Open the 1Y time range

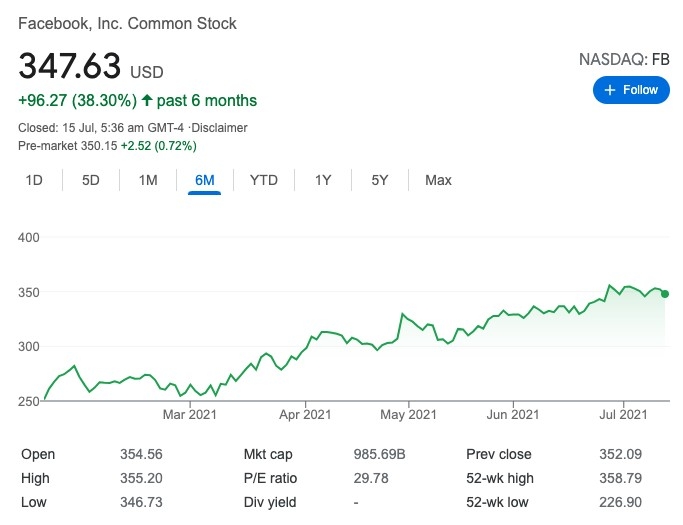(323, 180)
